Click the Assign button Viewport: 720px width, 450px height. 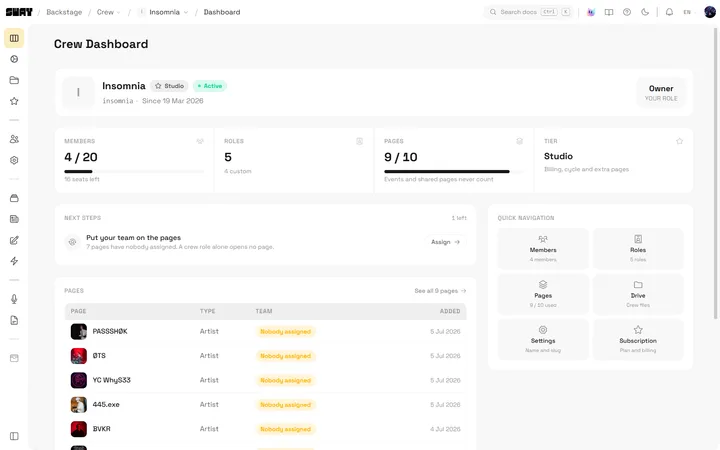click(x=445, y=242)
